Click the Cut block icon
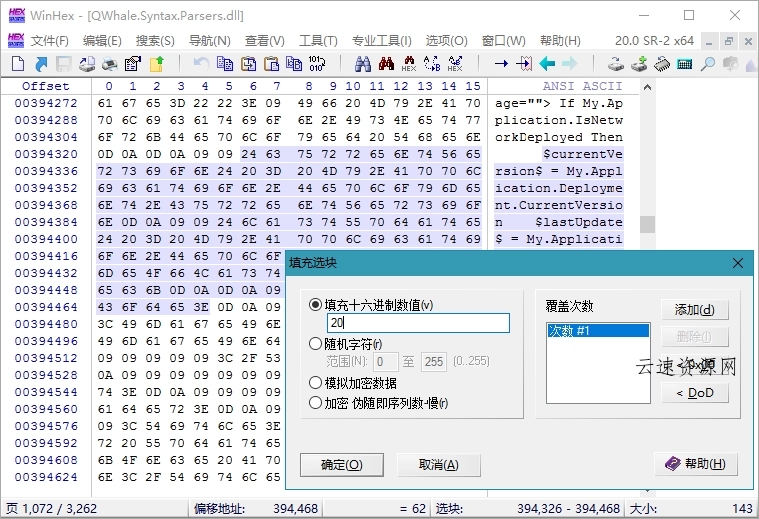The height and width of the screenshot is (519, 759). [248, 63]
